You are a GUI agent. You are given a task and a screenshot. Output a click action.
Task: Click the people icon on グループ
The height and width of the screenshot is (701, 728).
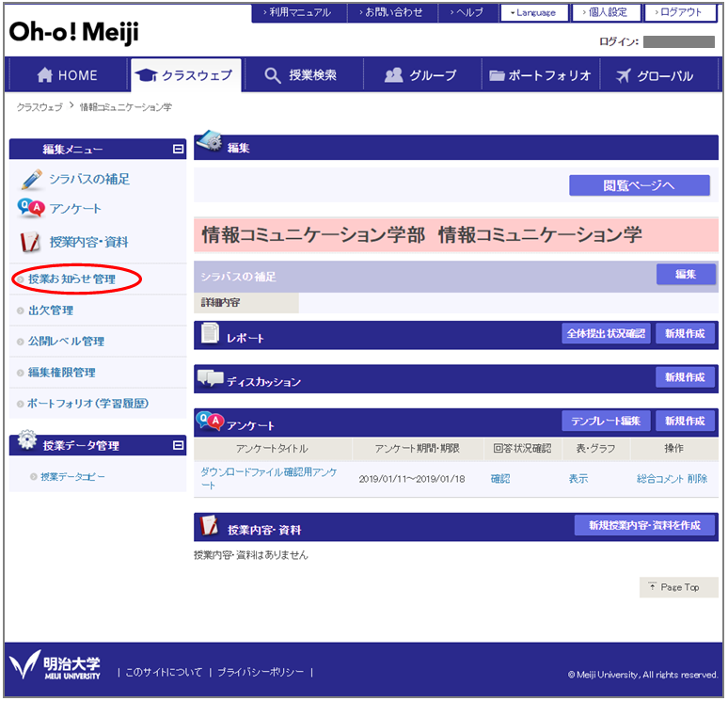pos(393,74)
